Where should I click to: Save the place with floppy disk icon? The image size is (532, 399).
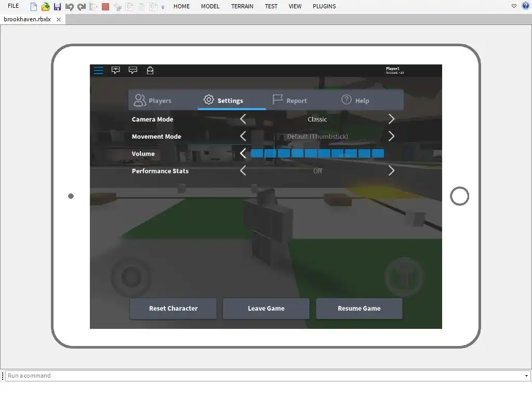point(57,6)
